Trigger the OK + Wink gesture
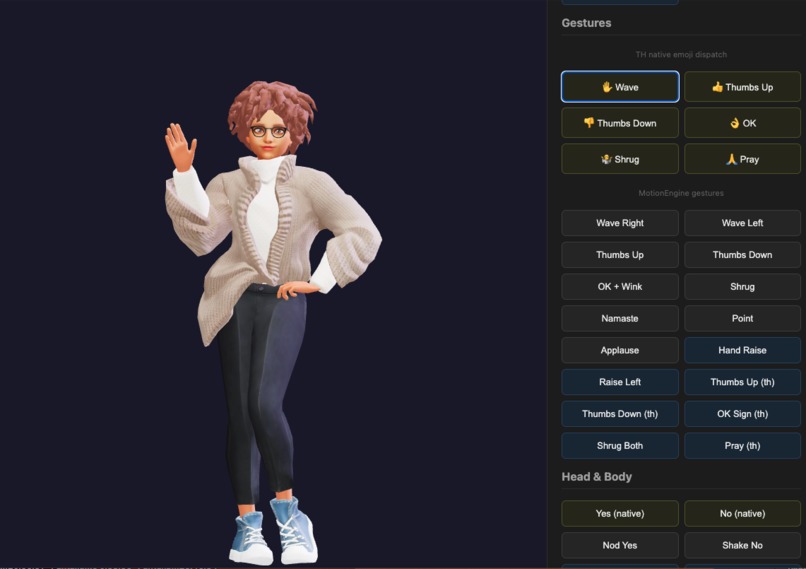806x569 pixels. point(620,287)
